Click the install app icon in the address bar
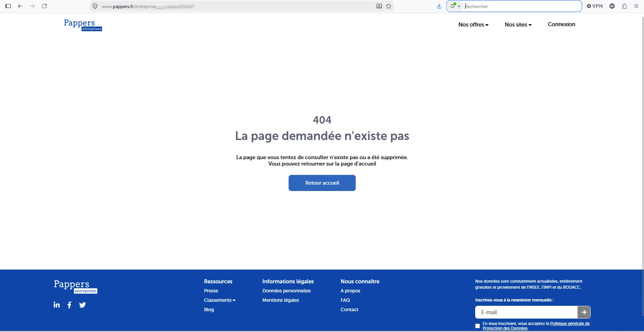This screenshot has height=332, width=644. pyautogui.click(x=379, y=6)
